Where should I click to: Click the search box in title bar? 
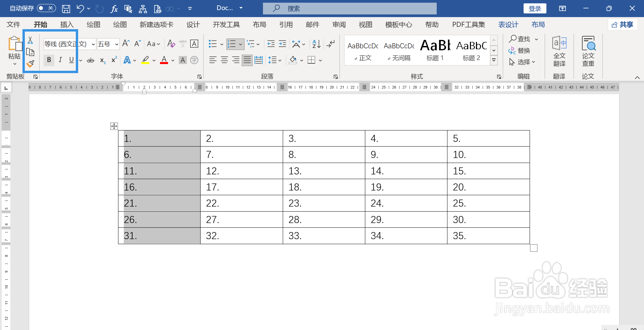point(350,8)
